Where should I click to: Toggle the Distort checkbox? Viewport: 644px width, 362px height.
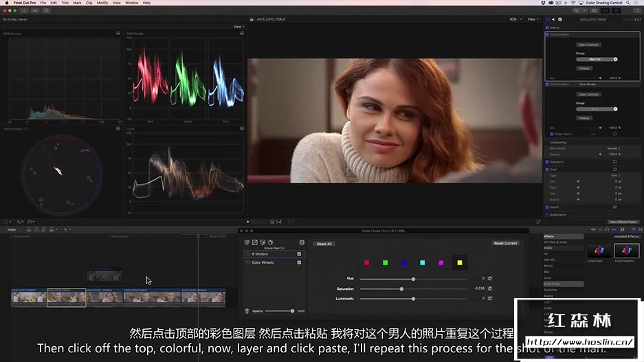tap(547, 207)
